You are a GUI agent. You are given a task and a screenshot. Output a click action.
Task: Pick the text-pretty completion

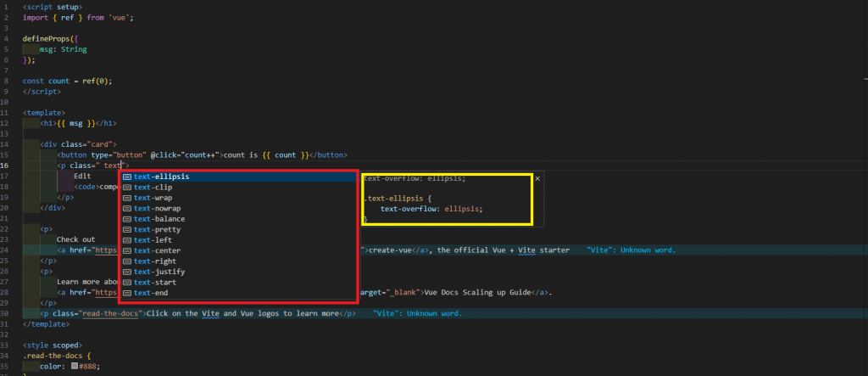tap(238, 230)
